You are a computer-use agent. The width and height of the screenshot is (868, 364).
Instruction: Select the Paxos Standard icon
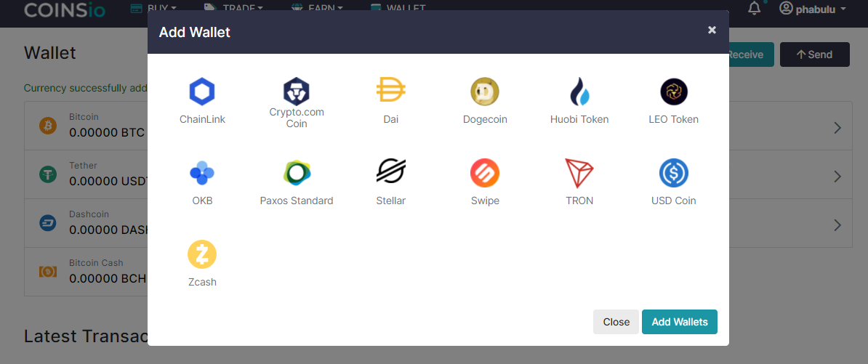point(297,173)
